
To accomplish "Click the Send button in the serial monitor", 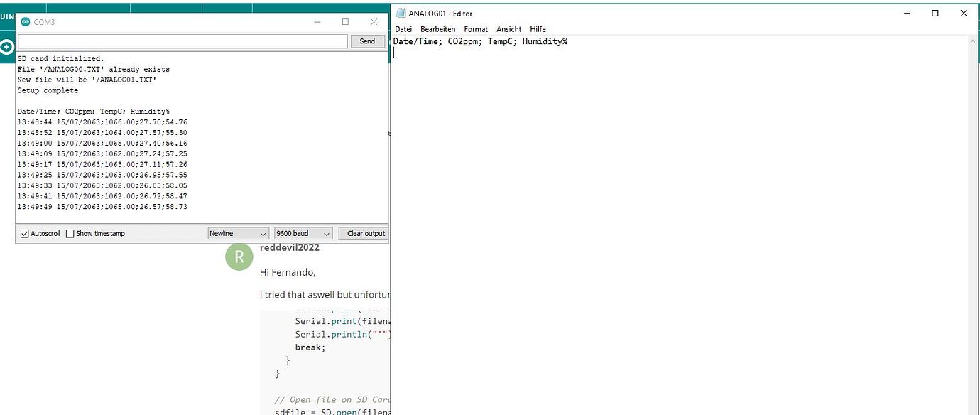I will pos(367,41).
